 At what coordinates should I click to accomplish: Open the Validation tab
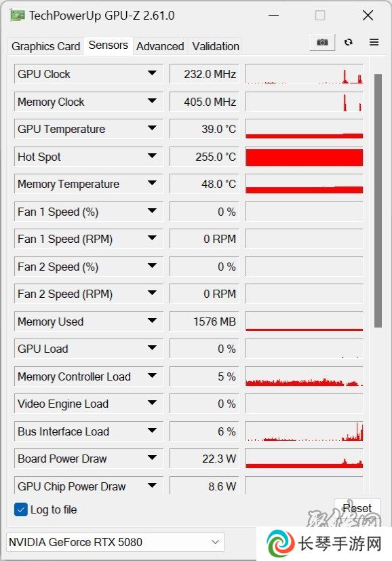pos(215,46)
